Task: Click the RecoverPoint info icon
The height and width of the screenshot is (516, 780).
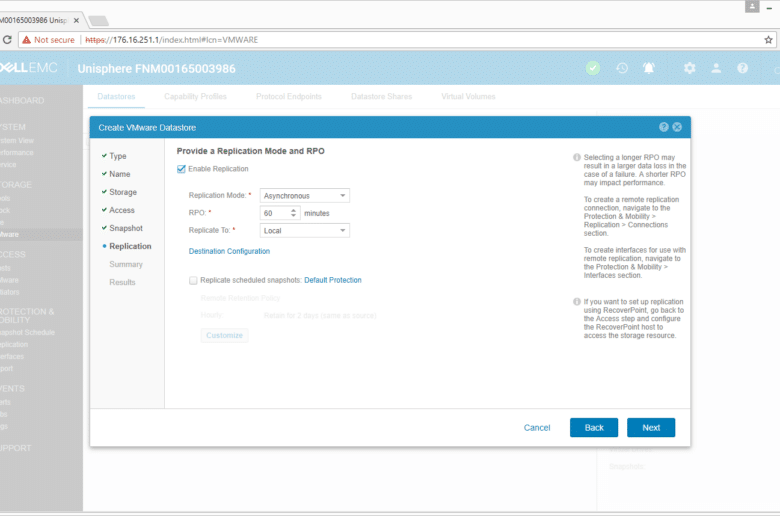Action: click(x=577, y=302)
